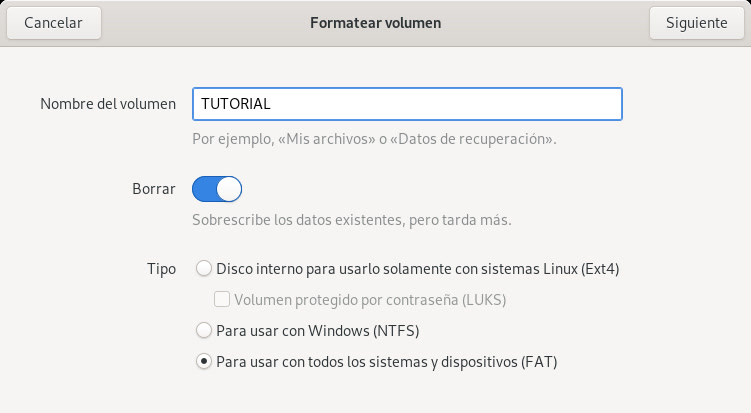Click the white knob of the Borrar switch
The width and height of the screenshot is (751, 413).
point(229,189)
